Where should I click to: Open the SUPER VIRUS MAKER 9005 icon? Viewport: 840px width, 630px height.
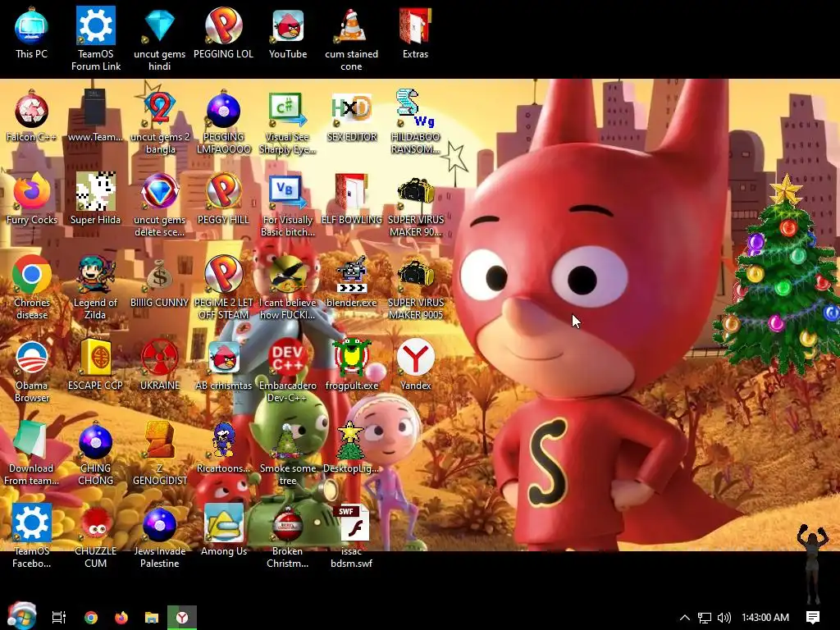click(416, 288)
